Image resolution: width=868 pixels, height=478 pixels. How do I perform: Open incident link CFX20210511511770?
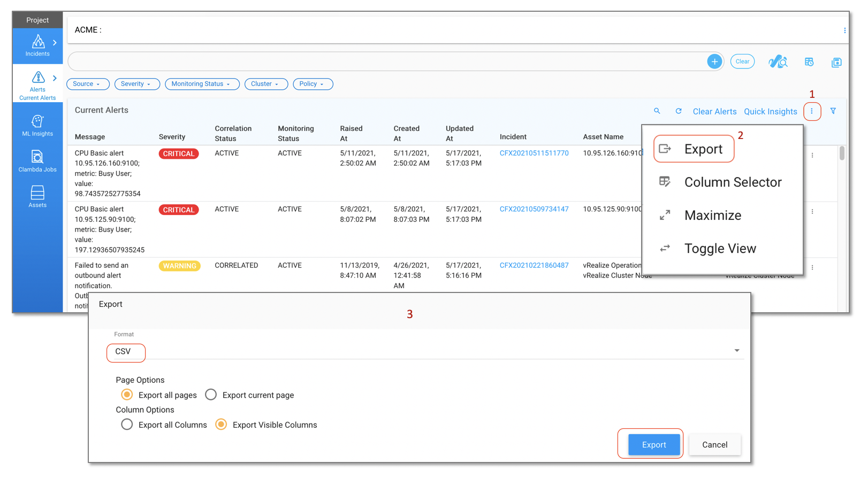tap(534, 153)
